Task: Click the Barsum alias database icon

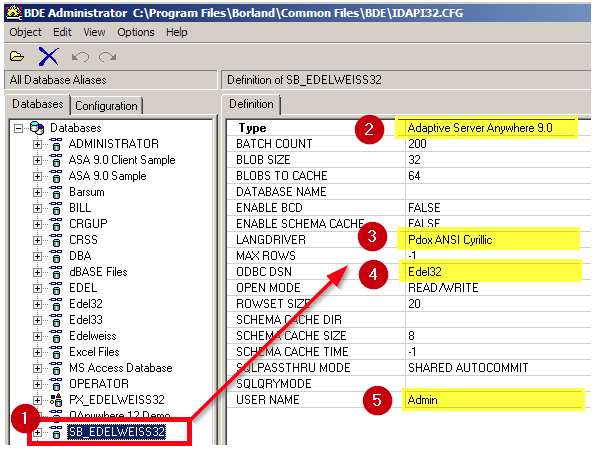Action: click(x=56, y=192)
